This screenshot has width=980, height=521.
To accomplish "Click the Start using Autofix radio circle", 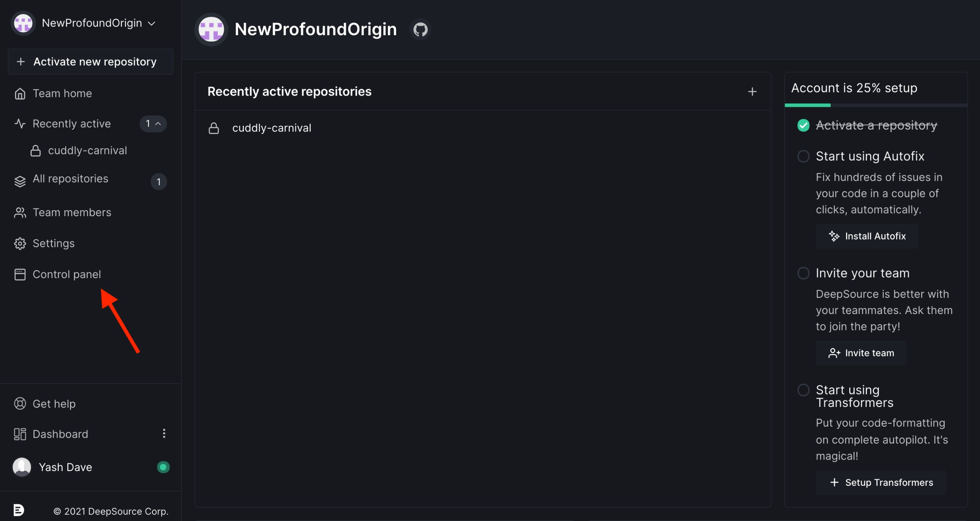I will pos(804,156).
